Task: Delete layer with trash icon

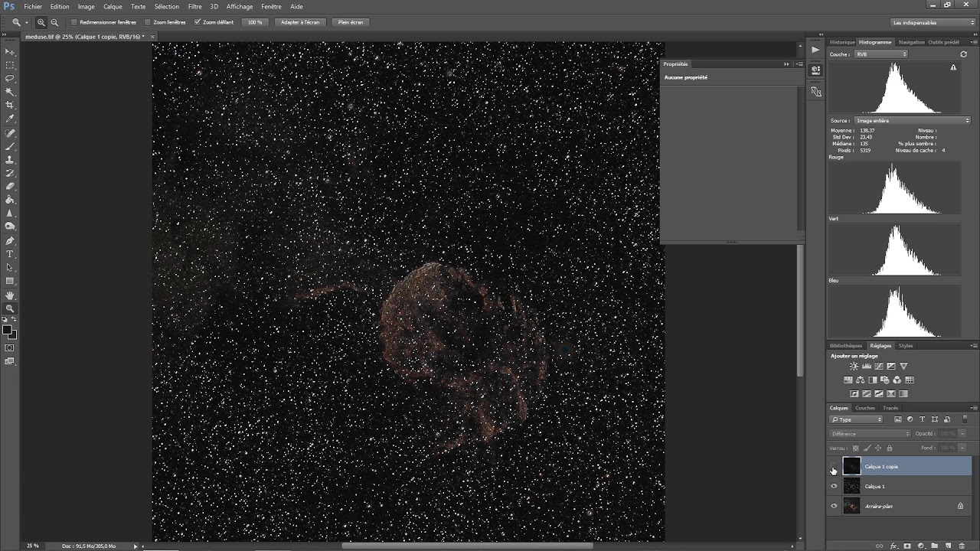Action: coord(962,546)
